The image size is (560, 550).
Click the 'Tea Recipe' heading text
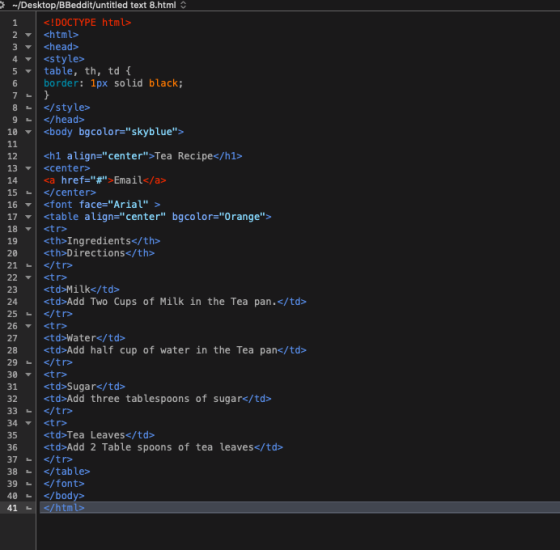[x=184, y=156]
